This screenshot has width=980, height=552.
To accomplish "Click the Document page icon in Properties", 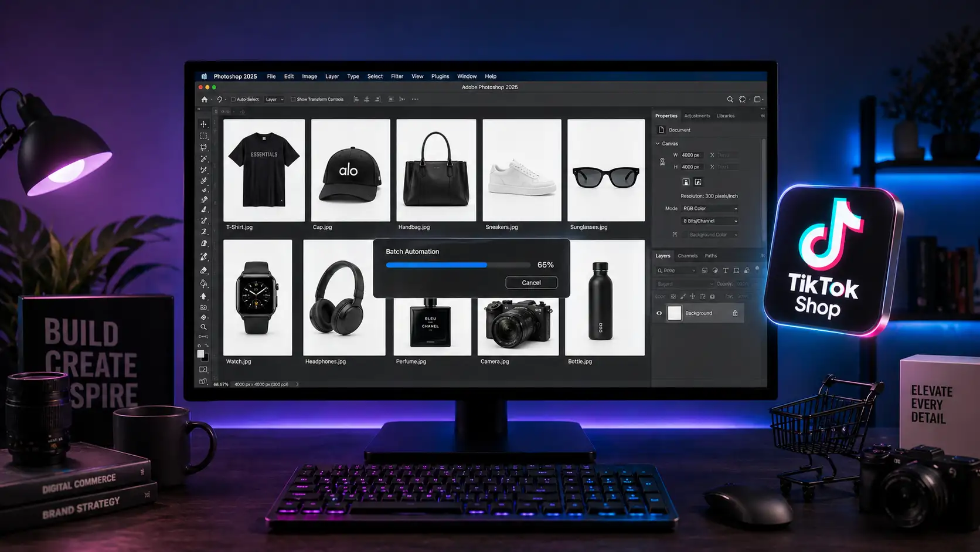I will tap(661, 130).
